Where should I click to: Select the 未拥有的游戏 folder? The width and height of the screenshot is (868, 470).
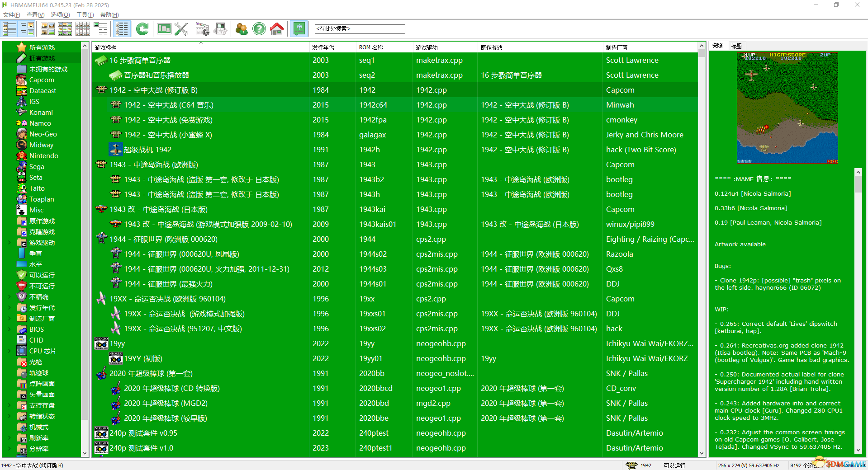(x=48, y=69)
